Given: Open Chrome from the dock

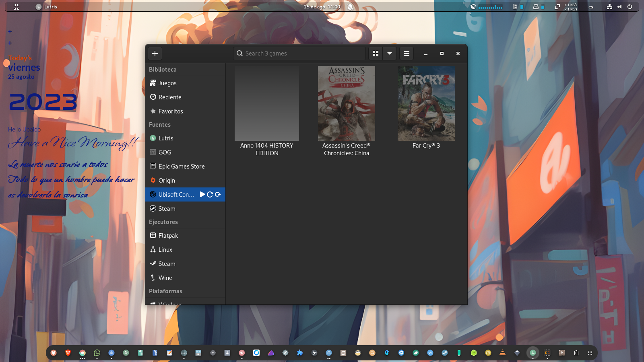Looking at the screenshot, I should coord(83,353).
